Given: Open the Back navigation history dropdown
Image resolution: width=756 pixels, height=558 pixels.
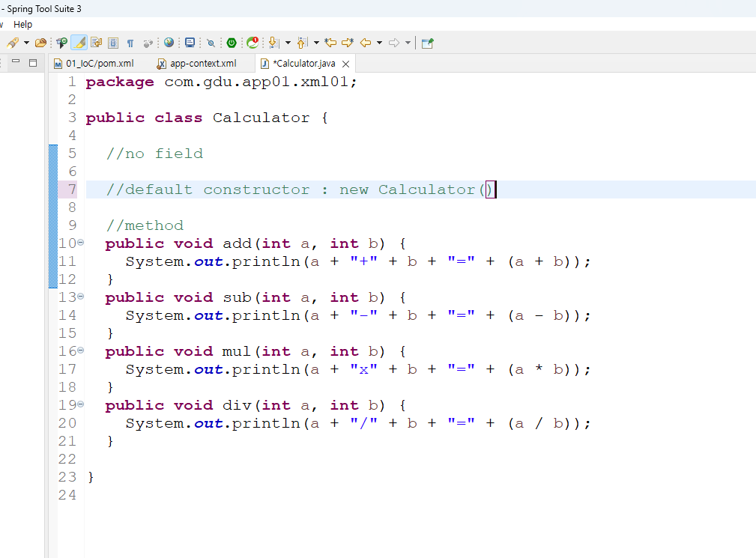Looking at the screenshot, I should (379, 43).
